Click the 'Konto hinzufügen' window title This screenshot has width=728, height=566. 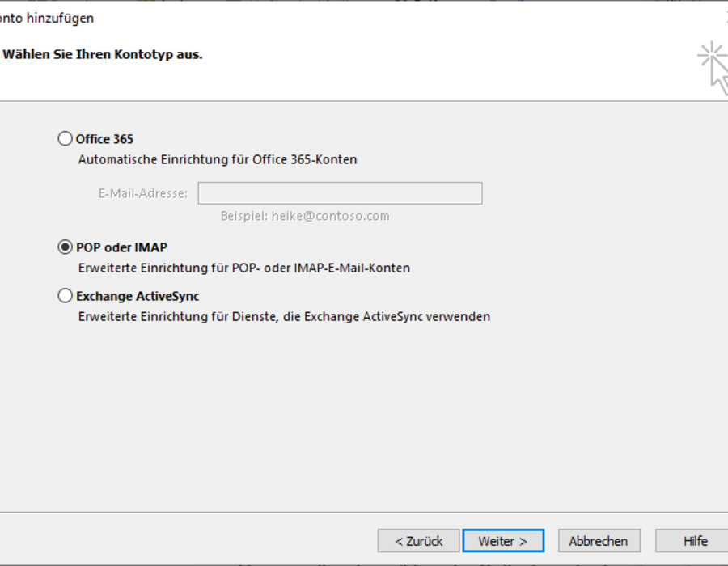[46, 18]
